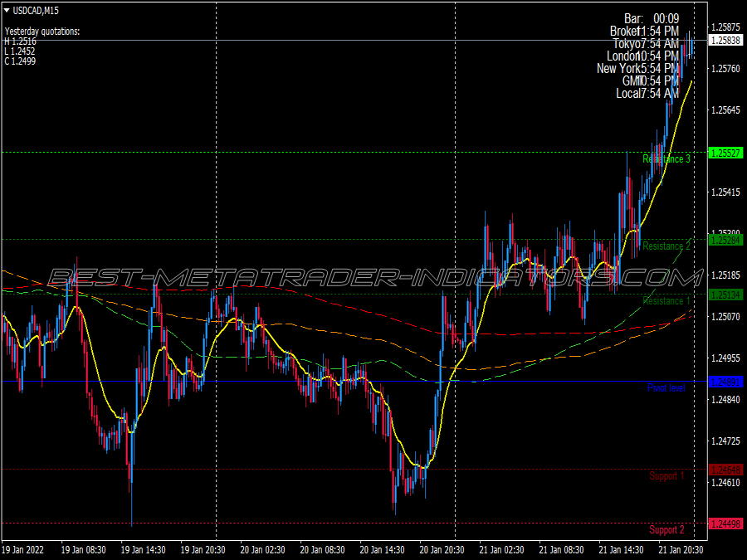Image resolution: width=747 pixels, height=560 pixels.
Task: Click the Local 7:54 AM clock
Action: pyautogui.click(x=647, y=93)
